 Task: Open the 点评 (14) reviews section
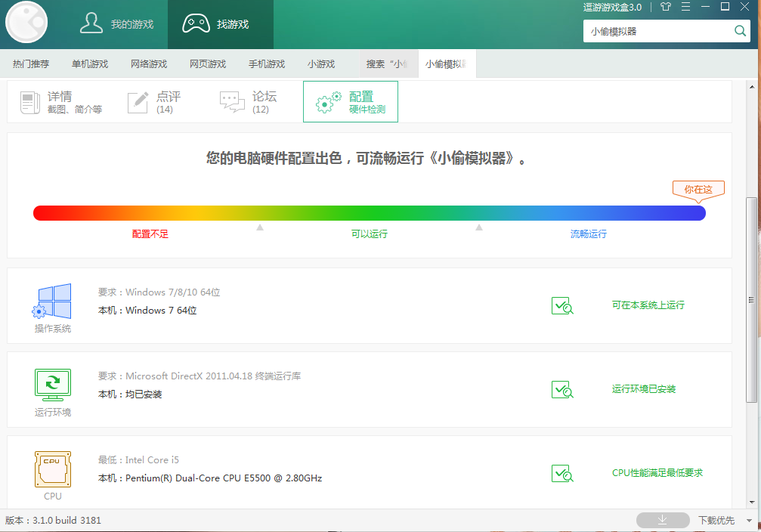click(154, 102)
